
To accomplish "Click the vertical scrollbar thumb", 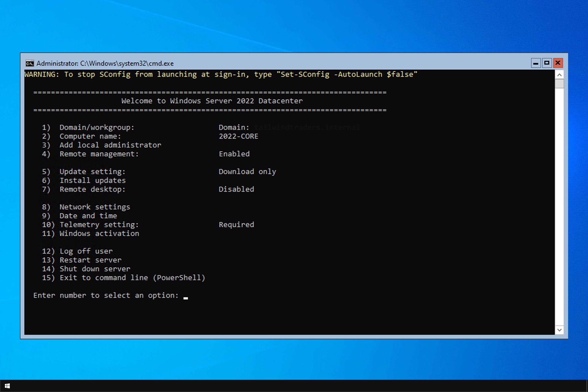I will (x=559, y=84).
